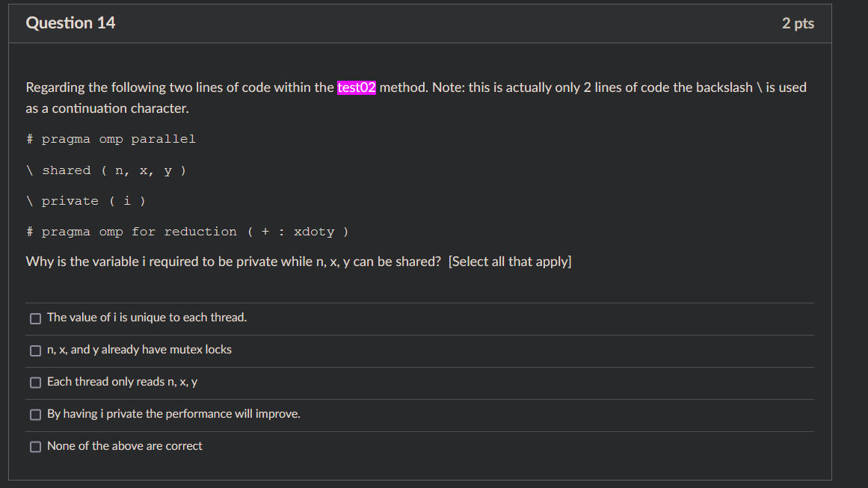Screen dimensions: 868x488
Task: Select the 'shared ( n, x, y )' code line
Action: pyautogui.click(x=106, y=170)
